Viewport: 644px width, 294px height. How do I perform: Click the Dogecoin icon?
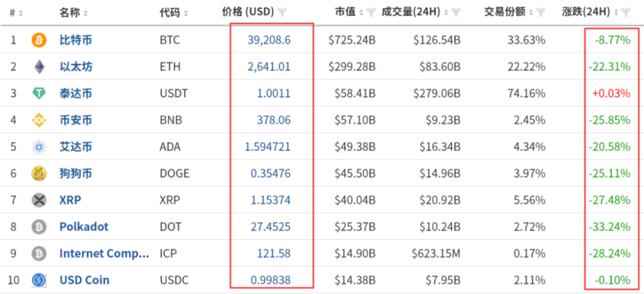tap(39, 173)
